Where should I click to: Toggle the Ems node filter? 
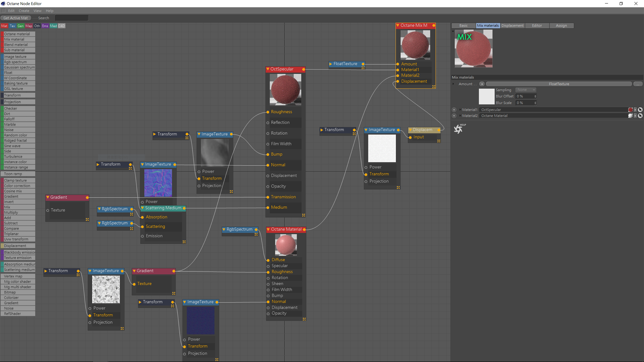(45, 26)
